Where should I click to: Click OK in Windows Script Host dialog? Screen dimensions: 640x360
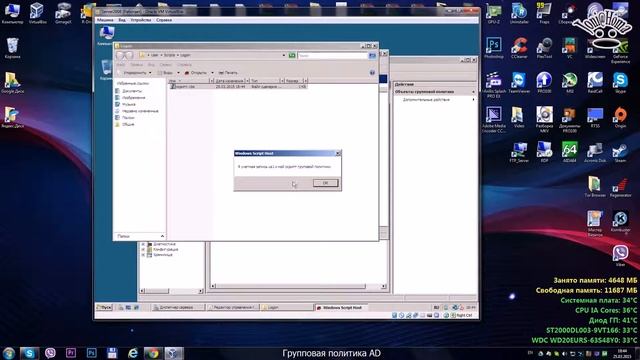pos(325,183)
